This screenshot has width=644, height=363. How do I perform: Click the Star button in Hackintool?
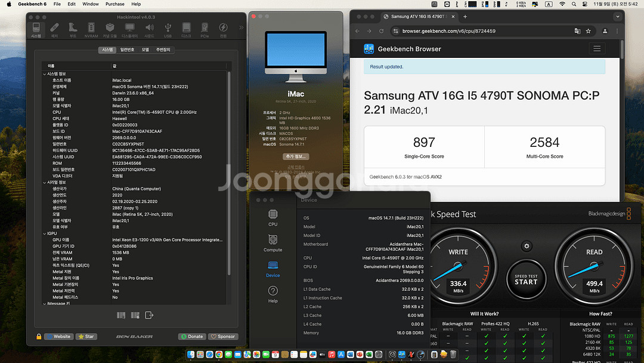[x=86, y=337]
